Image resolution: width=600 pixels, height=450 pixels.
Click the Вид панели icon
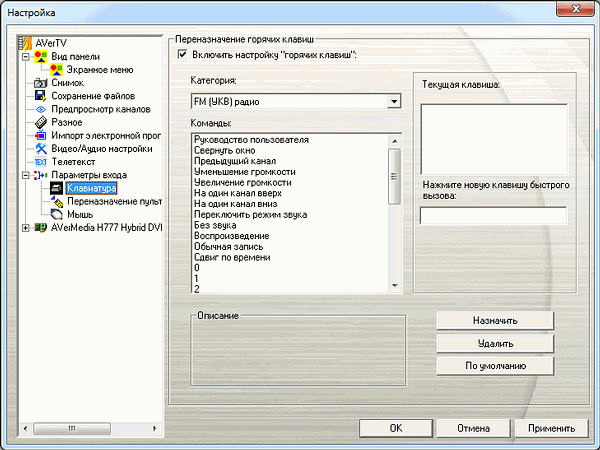(41, 57)
